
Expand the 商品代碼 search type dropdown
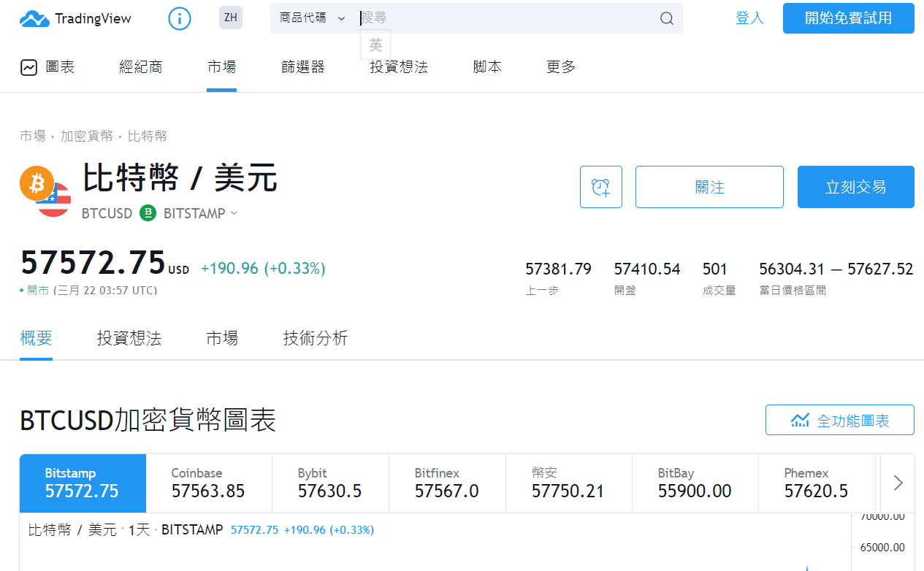tap(313, 18)
